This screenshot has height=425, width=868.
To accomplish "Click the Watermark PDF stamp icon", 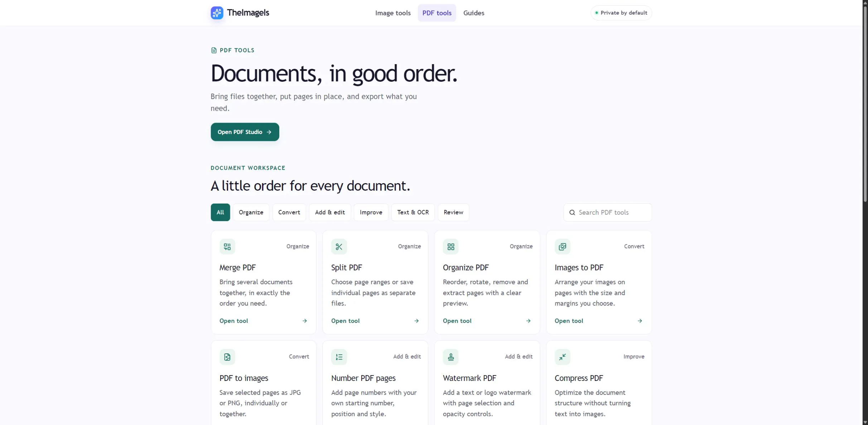I will (x=451, y=357).
